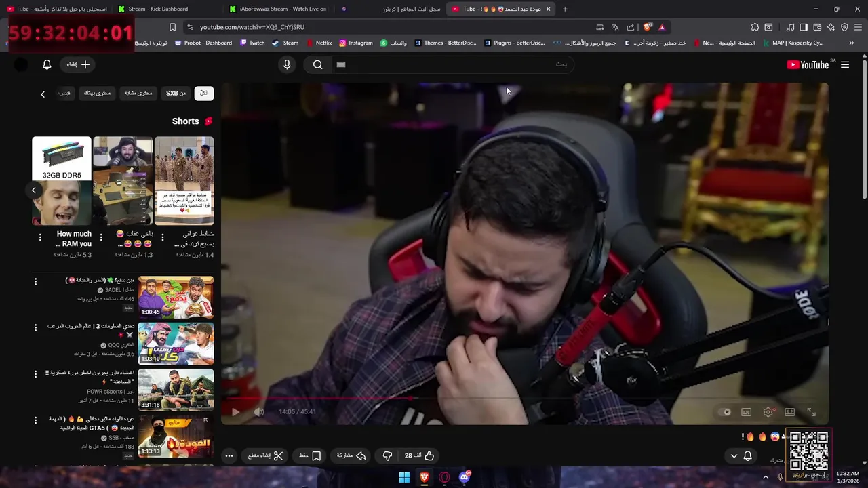
Task: Select the 'من SXB' filter chip
Action: click(x=176, y=93)
